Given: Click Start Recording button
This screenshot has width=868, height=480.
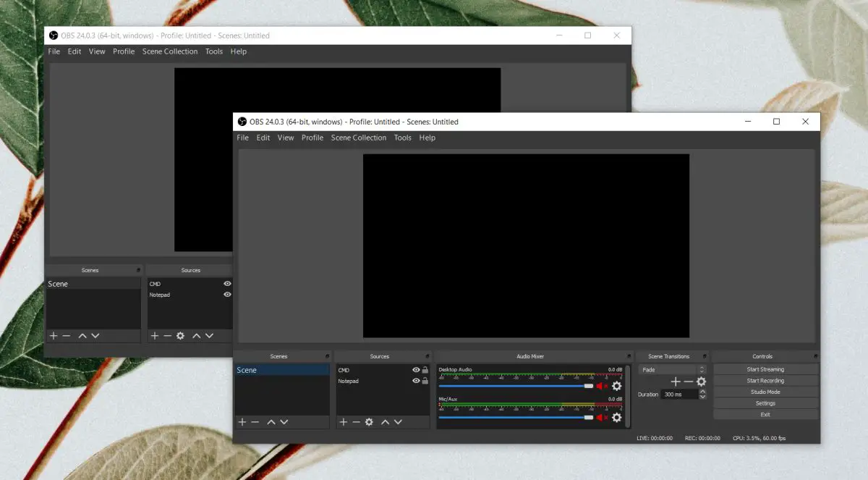Looking at the screenshot, I should coord(765,381).
